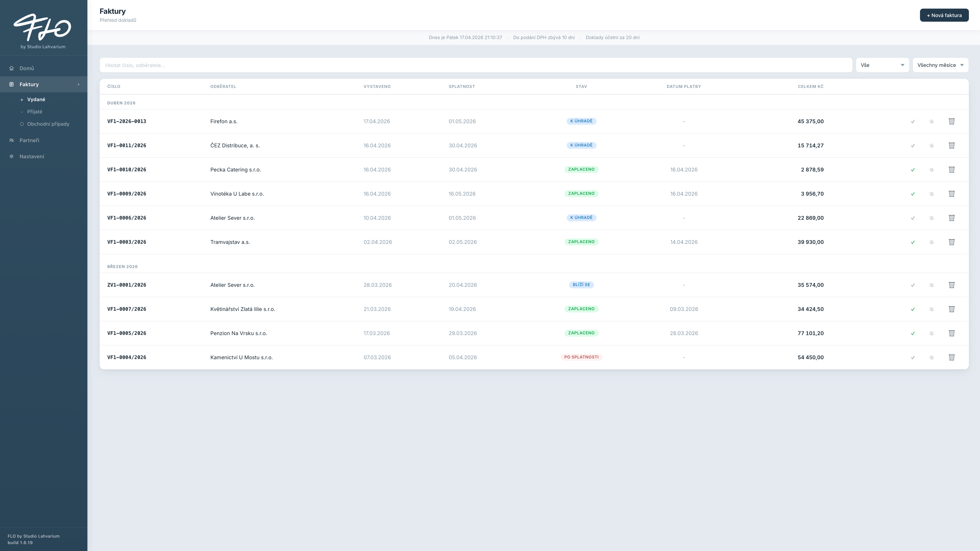The width and height of the screenshot is (980, 551).
Task: Click the search field Hledat číslo, odběratele
Action: pos(476,65)
